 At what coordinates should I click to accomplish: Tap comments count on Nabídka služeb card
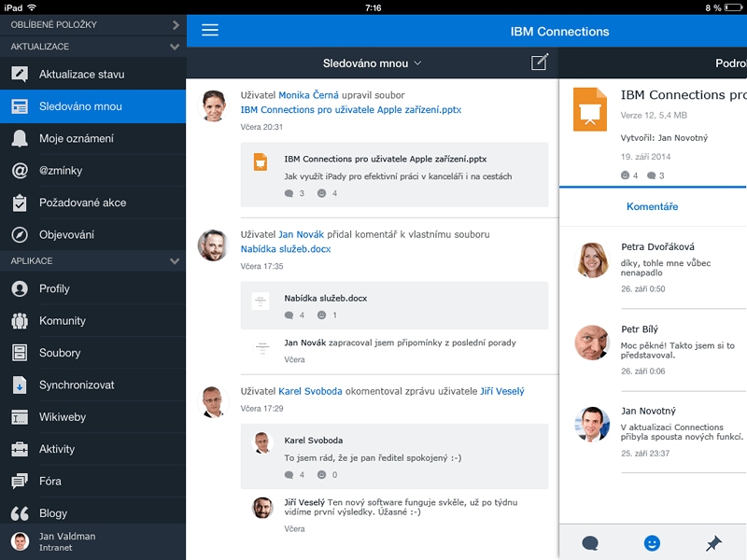[x=294, y=315]
